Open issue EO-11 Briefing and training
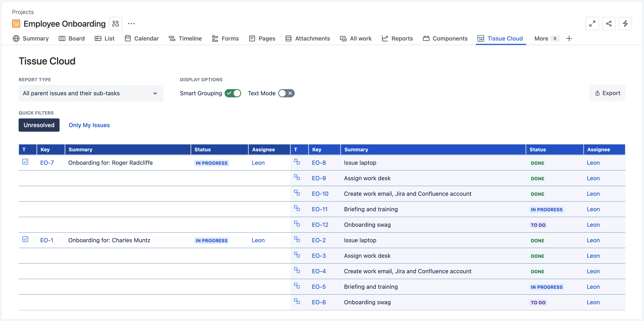The image size is (644, 321). pyautogui.click(x=320, y=209)
